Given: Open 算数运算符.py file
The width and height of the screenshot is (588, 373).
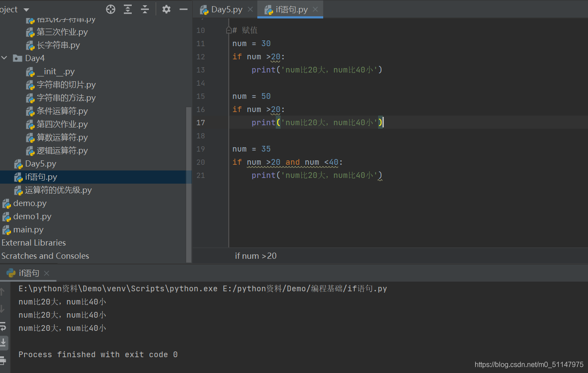Looking at the screenshot, I should (62, 138).
